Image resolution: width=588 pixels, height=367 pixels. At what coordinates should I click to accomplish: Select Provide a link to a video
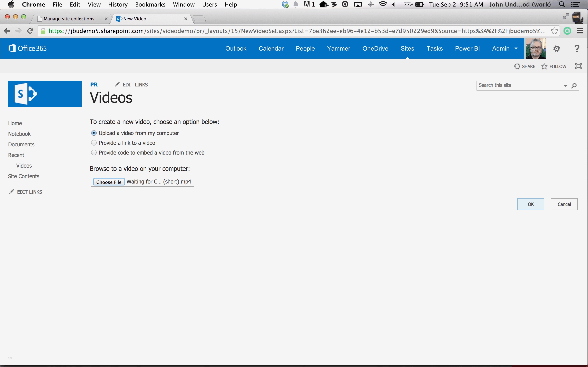pyautogui.click(x=94, y=143)
